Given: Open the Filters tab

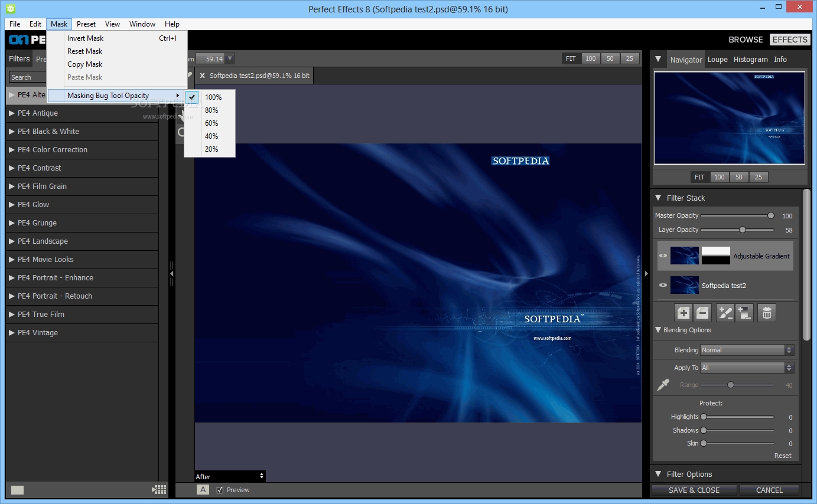Looking at the screenshot, I should (x=19, y=59).
